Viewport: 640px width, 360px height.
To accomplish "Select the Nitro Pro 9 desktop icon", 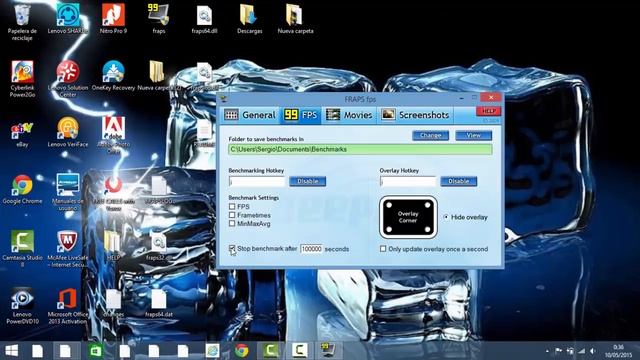I will [x=113, y=18].
